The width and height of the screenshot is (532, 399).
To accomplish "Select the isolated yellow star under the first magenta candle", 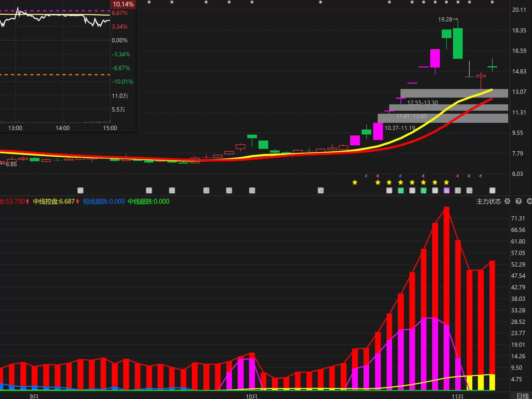I will pyautogui.click(x=355, y=183).
